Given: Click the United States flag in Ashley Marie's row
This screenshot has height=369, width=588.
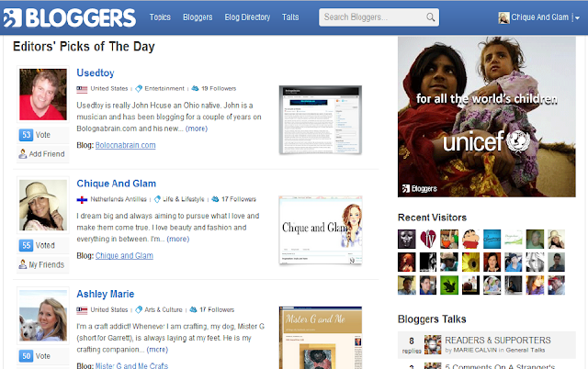Looking at the screenshot, I should [x=82, y=310].
